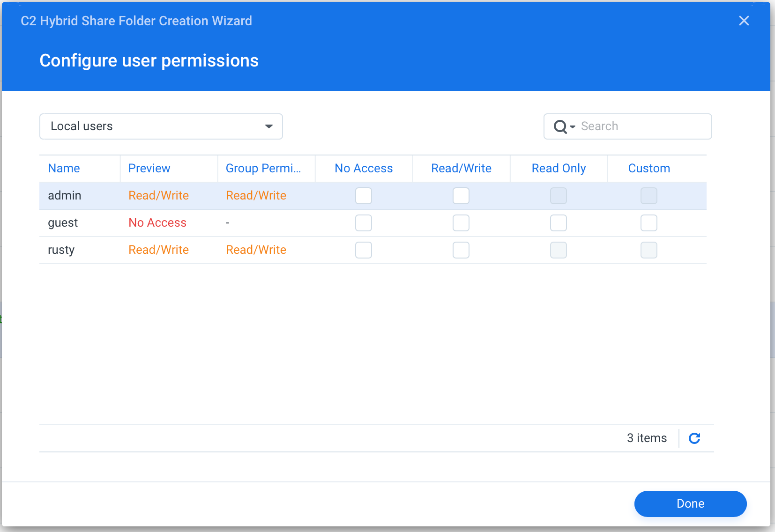This screenshot has height=532, width=775.
Task: Enable Read/Write for rusty
Action: pos(461,250)
